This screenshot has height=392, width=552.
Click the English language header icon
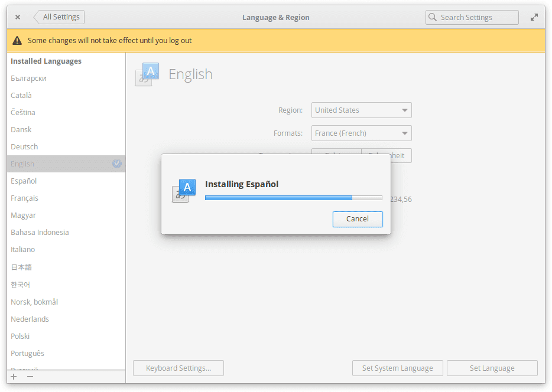click(147, 74)
